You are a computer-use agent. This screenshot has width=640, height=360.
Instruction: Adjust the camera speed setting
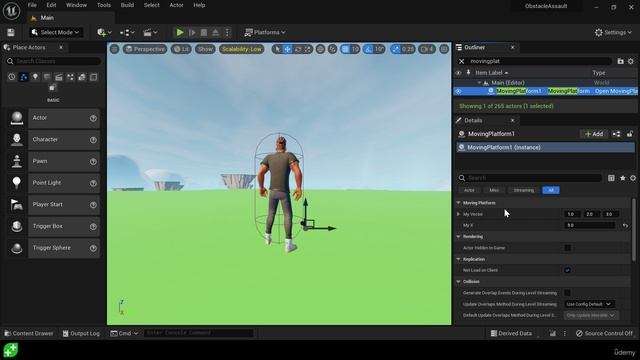pyautogui.click(x=427, y=49)
